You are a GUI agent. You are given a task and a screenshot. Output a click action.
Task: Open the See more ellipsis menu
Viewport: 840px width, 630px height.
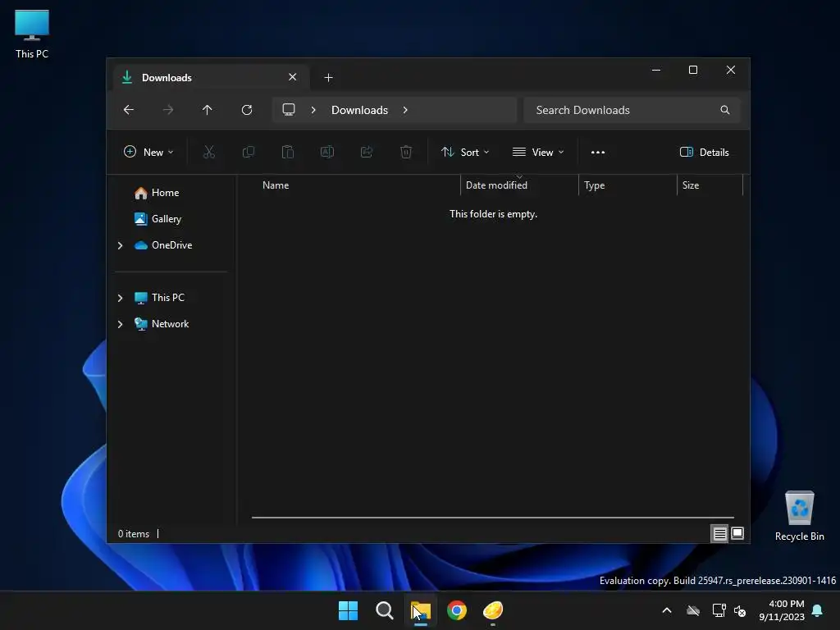pos(598,152)
